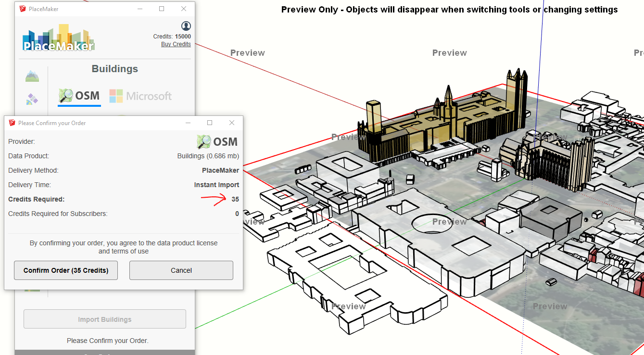644x355 pixels.
Task: Click the 'Provider:' label in dialog
Action: coord(22,141)
